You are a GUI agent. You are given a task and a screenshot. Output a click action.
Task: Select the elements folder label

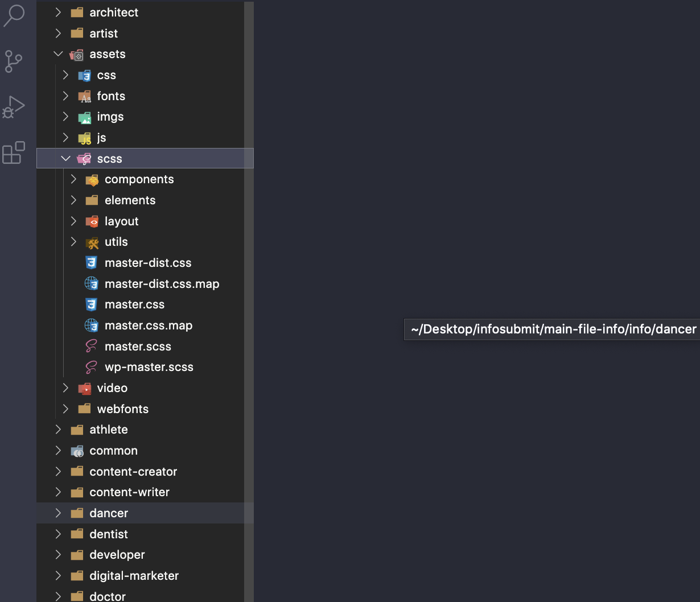coord(130,200)
